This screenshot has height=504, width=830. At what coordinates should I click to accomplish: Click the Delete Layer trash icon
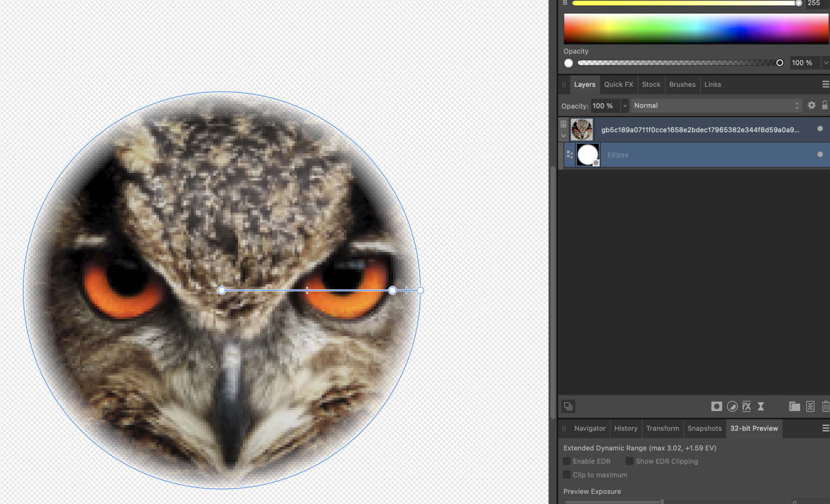(825, 407)
